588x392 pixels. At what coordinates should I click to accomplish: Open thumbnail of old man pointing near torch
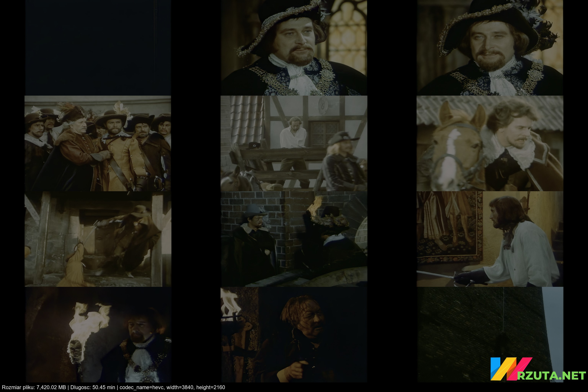294,334
